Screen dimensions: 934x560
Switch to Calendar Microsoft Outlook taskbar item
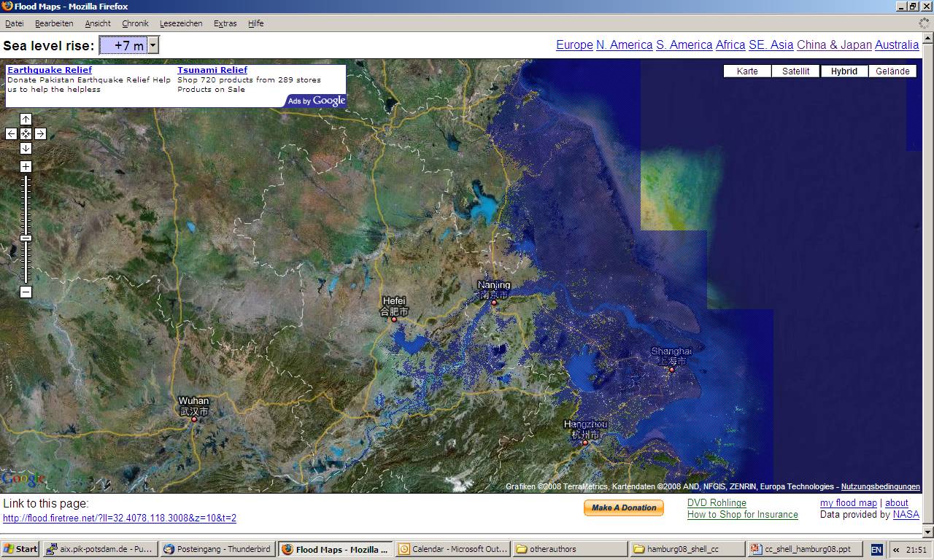pyautogui.click(x=453, y=550)
